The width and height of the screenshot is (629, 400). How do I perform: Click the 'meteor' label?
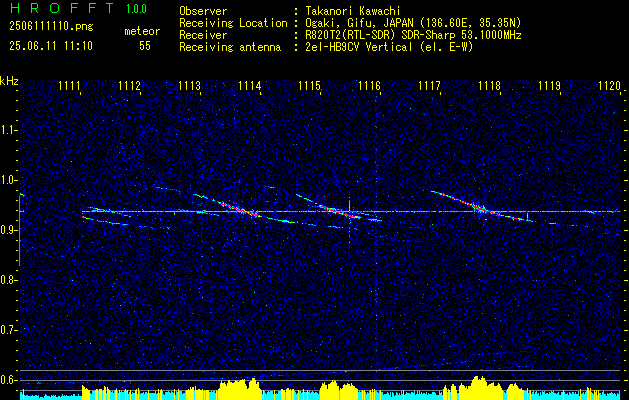click(x=142, y=31)
